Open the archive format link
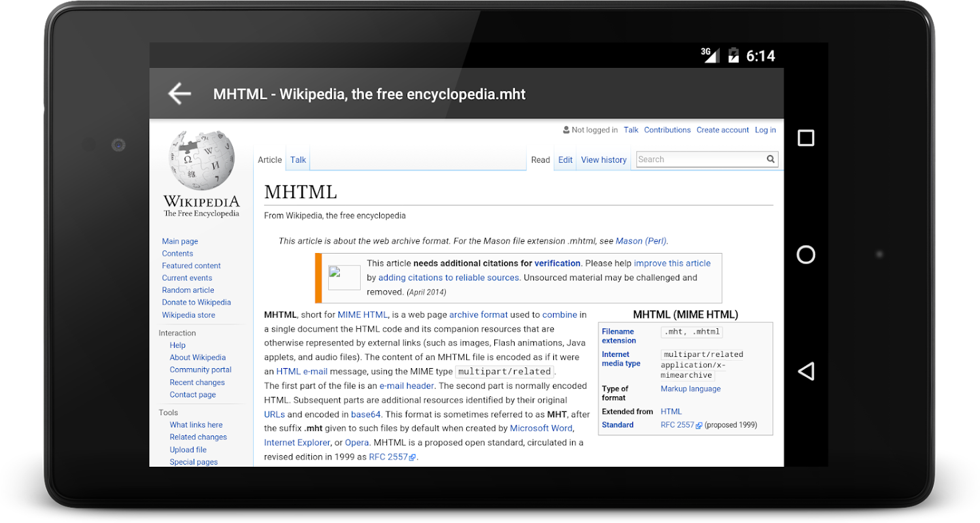Viewport: 980px width, 523px height. coord(479,315)
